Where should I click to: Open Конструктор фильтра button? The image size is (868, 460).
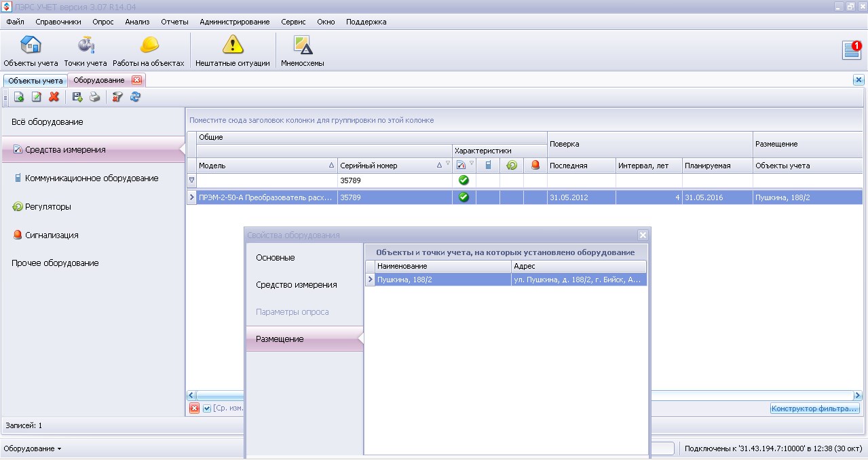tap(815, 408)
